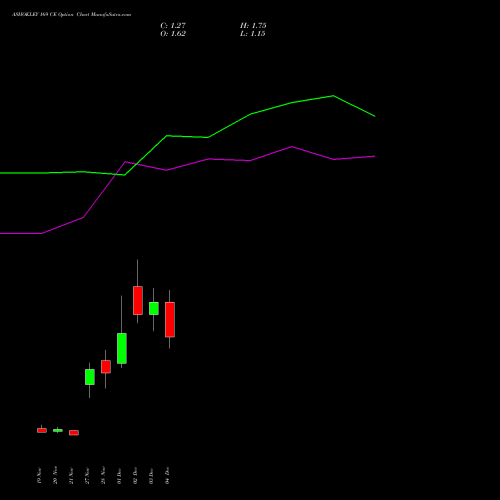Click the peak of the green indicator line
500x500 pixels.
coord(333,96)
